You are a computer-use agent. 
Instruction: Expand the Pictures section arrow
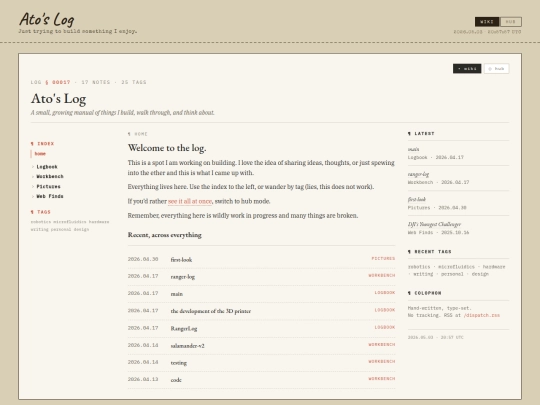pyautogui.click(x=33, y=186)
